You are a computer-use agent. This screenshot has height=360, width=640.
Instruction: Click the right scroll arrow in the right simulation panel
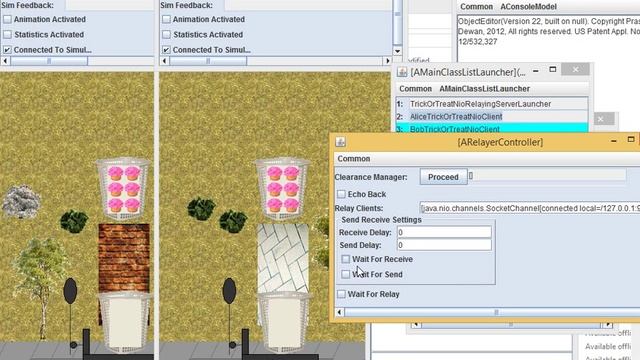387,61
